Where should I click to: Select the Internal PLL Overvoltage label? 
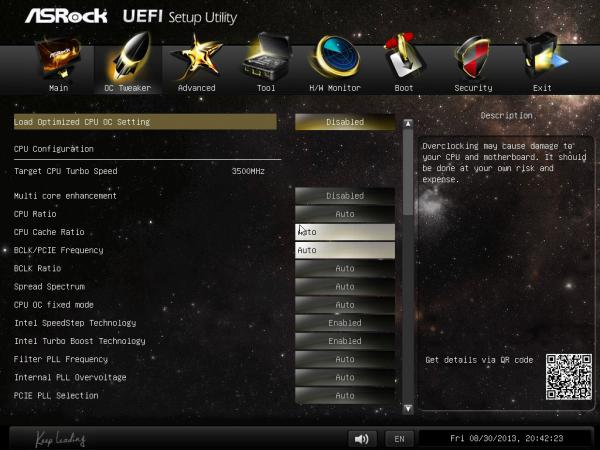click(x=70, y=378)
